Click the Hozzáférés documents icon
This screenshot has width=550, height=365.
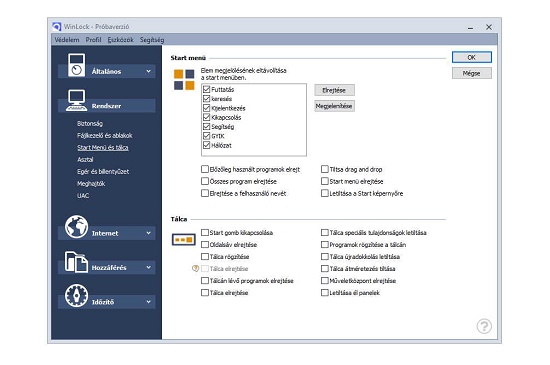(x=76, y=262)
